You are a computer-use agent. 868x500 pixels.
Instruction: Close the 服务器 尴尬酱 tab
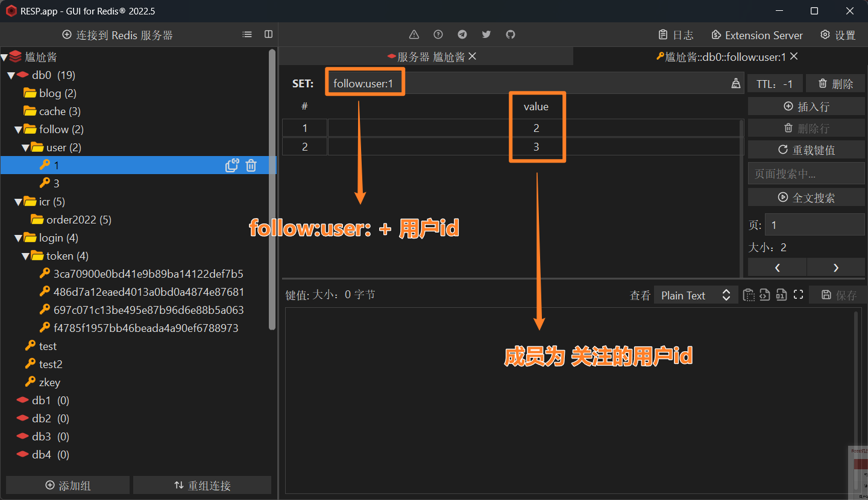pos(473,56)
